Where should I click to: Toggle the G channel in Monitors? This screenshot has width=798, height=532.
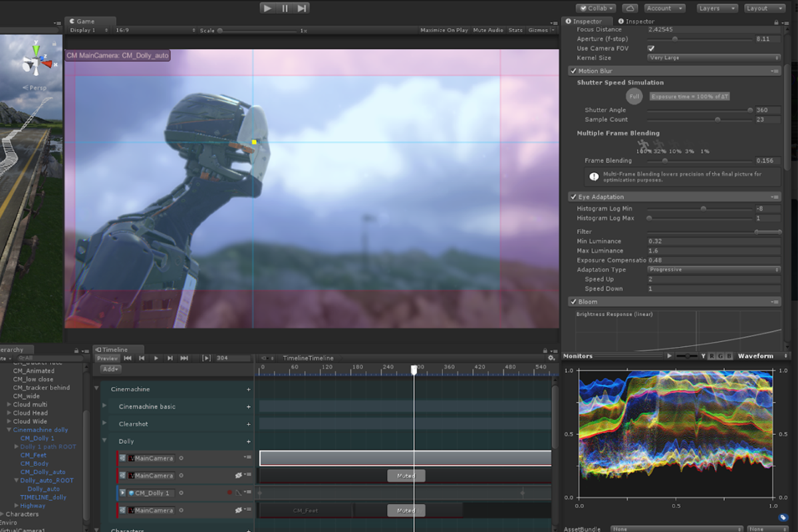tap(720, 356)
